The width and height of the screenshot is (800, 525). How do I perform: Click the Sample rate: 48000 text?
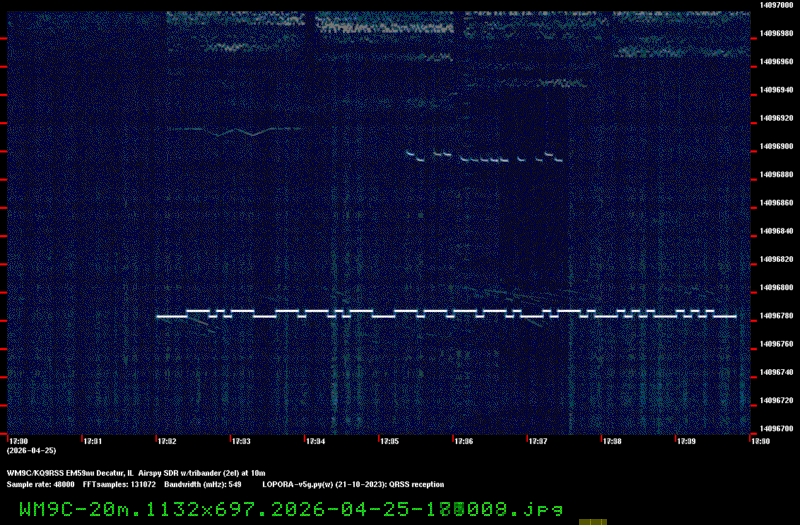40,485
